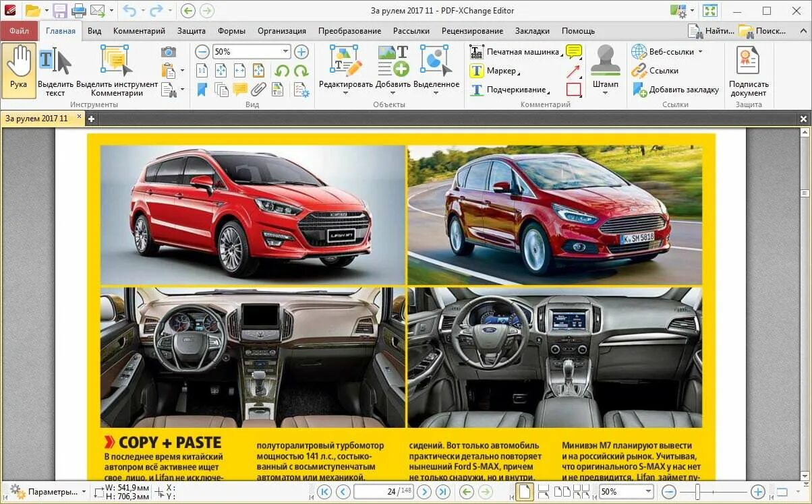Print the document with printer icon
The width and height of the screenshot is (812, 504).
[x=78, y=11]
